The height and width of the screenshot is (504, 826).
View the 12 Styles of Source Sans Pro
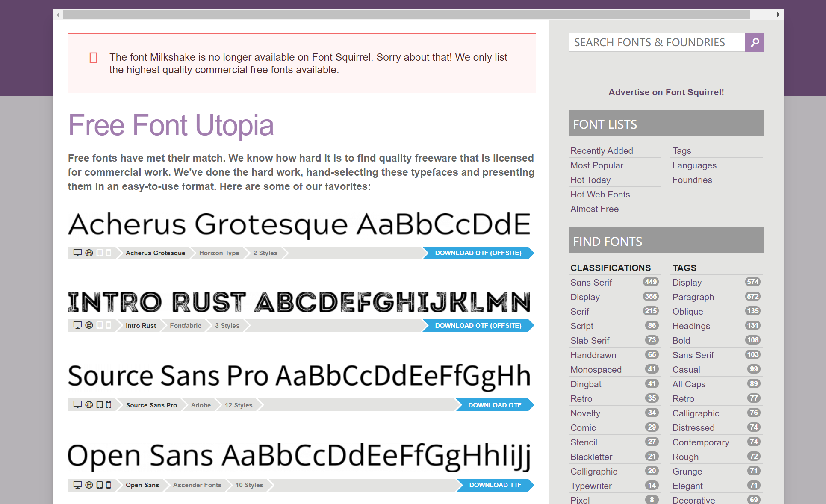[x=239, y=405]
